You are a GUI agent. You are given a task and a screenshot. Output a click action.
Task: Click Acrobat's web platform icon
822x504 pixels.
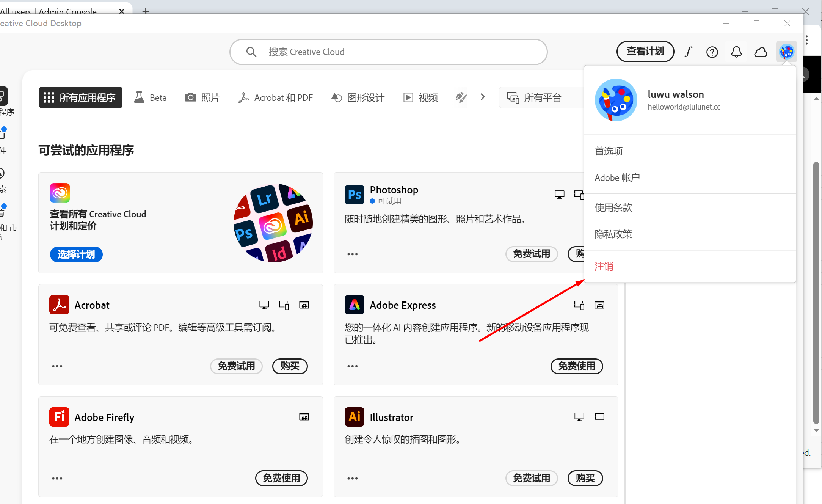pos(304,305)
